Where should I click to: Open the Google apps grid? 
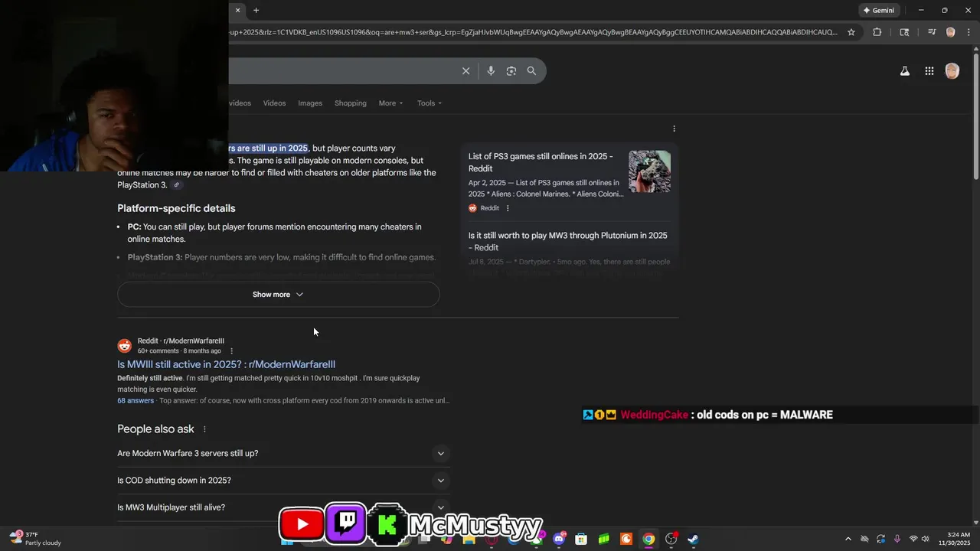point(929,71)
